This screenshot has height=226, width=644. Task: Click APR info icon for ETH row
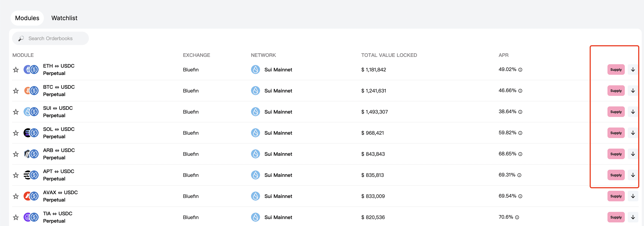pyautogui.click(x=520, y=70)
